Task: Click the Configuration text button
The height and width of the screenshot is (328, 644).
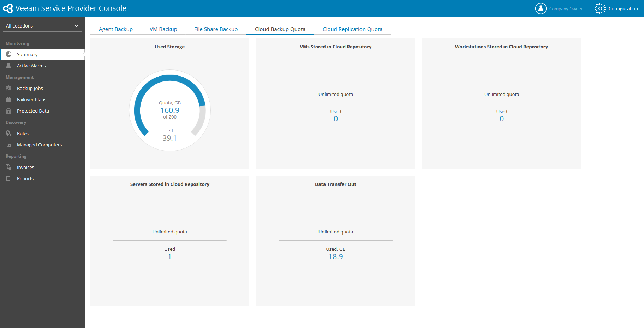Action: point(623,8)
